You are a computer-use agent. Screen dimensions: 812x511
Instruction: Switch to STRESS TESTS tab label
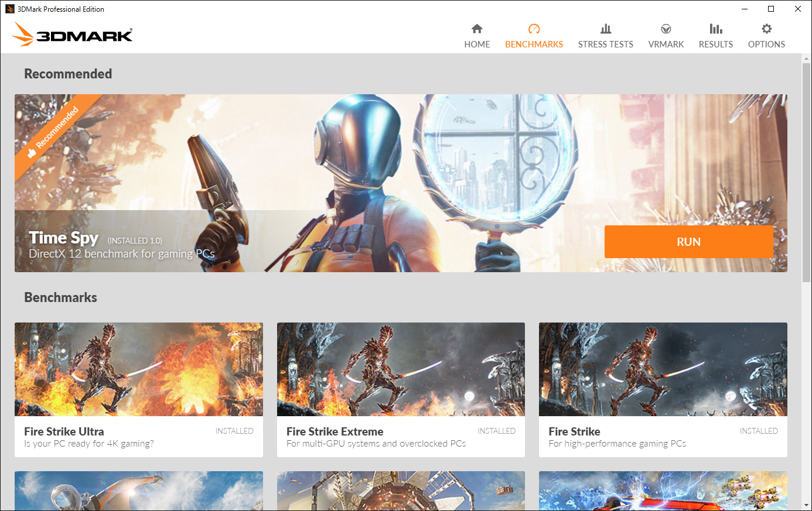point(606,44)
